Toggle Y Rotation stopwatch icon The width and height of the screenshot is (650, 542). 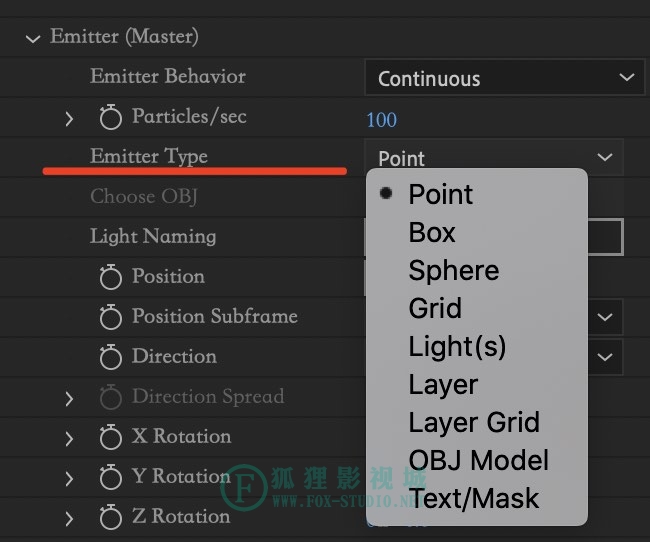pyautogui.click(x=111, y=477)
